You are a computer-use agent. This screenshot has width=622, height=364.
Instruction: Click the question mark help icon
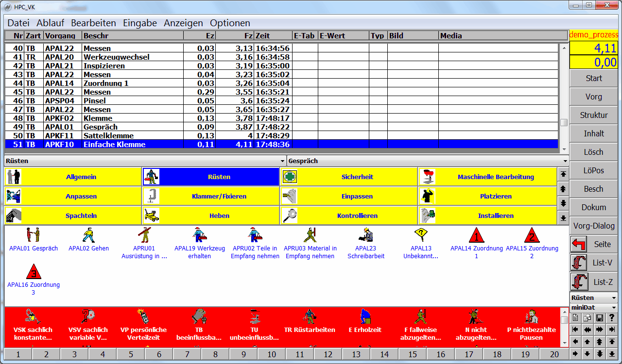point(612,317)
